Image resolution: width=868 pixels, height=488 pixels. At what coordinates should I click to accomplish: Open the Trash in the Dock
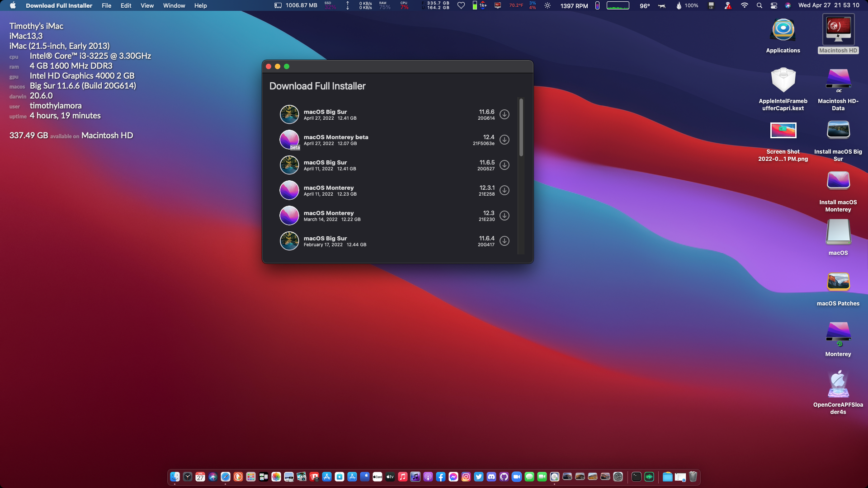693,477
